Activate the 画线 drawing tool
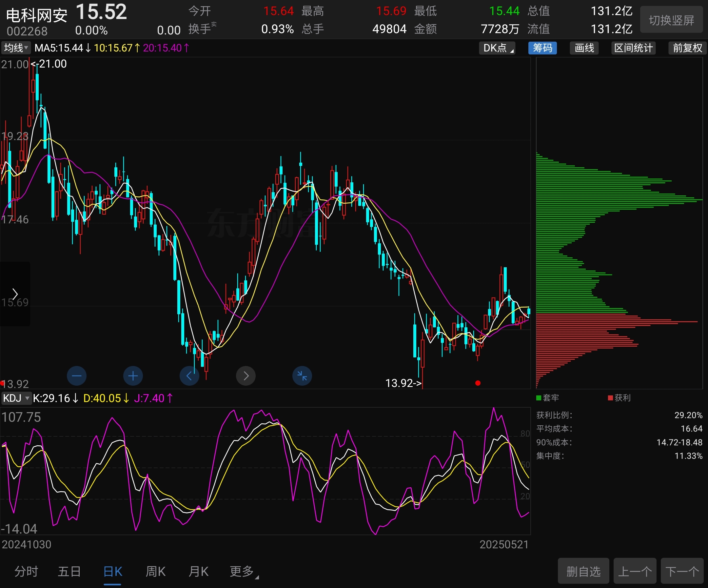708x588 pixels. (584, 48)
